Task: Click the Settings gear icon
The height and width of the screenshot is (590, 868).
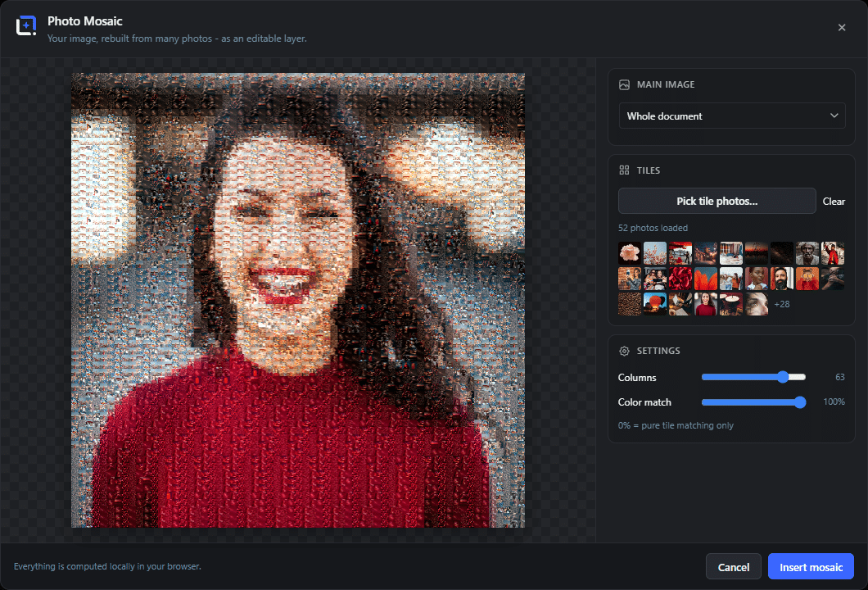Action: click(x=625, y=351)
